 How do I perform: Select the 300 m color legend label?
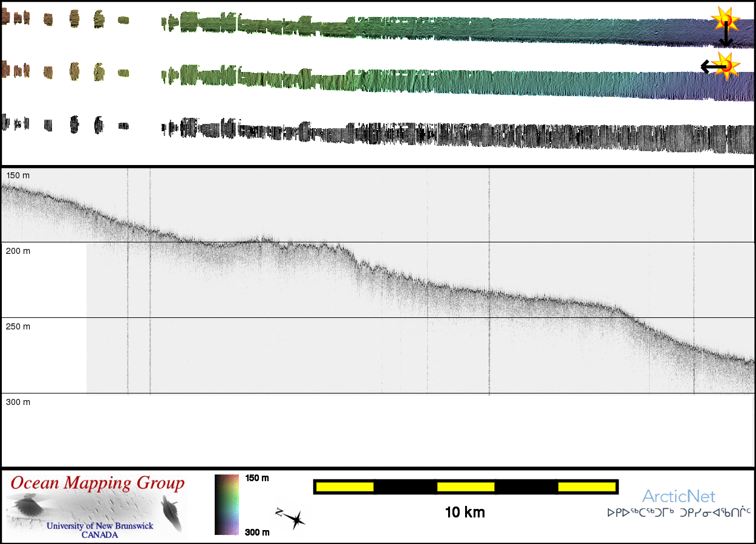click(x=257, y=532)
